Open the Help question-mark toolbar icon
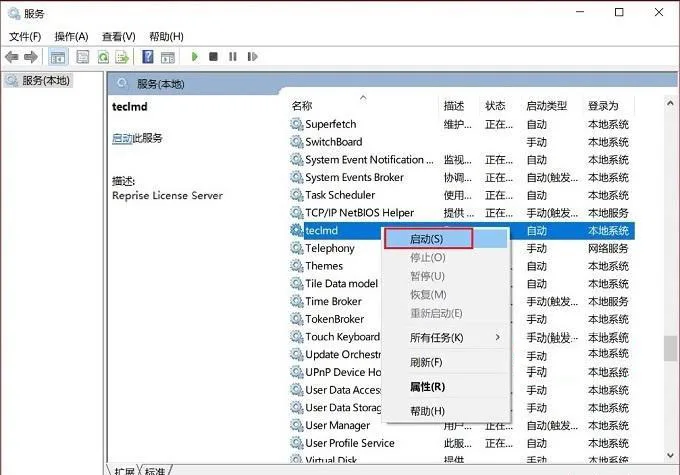 [148, 57]
